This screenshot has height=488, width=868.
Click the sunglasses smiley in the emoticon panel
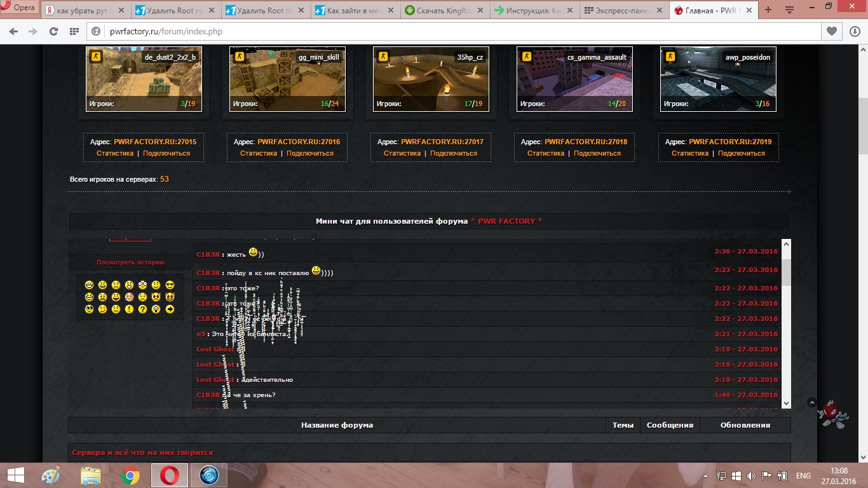(x=170, y=285)
